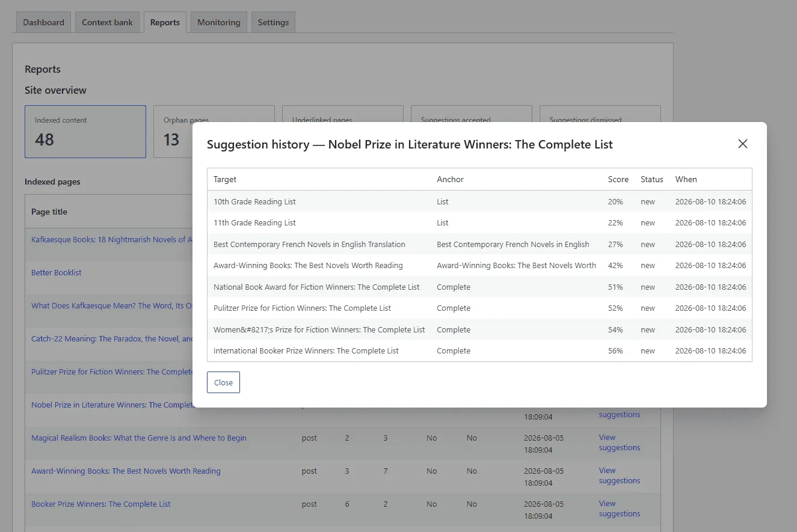Select National Book Award for Fiction target
This screenshot has width=797, height=532.
[316, 287]
